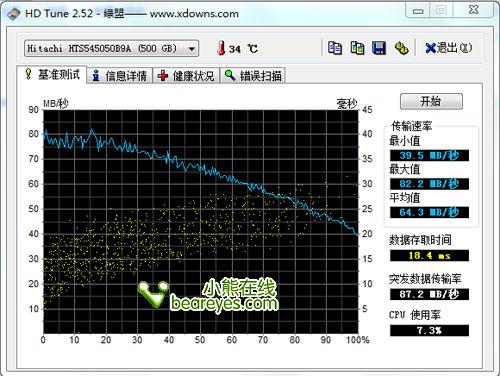Click the info icon on 信息详情 tab
The width and height of the screenshot is (500, 376).
coord(96,76)
